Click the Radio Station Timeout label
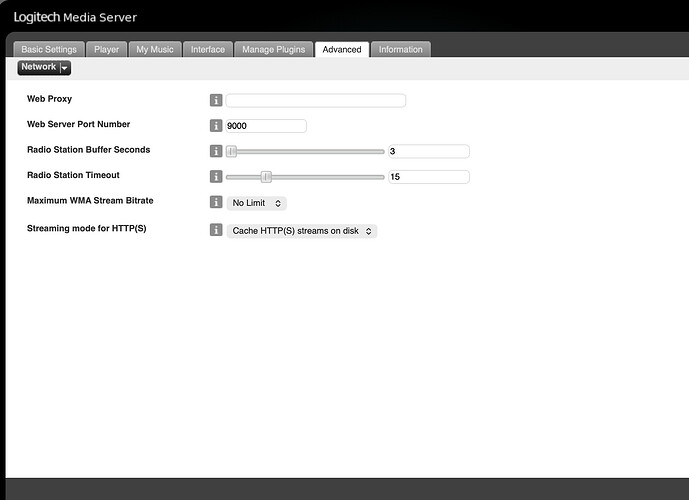The image size is (689, 500). [73, 175]
